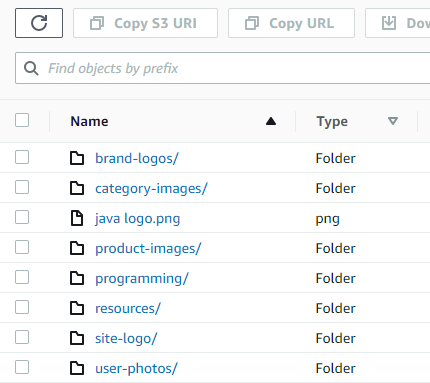The height and width of the screenshot is (383, 430).
Task: Sort by the Name column header
Action: point(89,121)
